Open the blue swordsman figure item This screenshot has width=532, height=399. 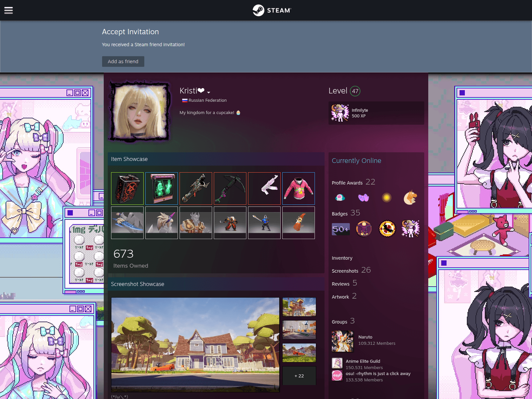click(x=264, y=223)
